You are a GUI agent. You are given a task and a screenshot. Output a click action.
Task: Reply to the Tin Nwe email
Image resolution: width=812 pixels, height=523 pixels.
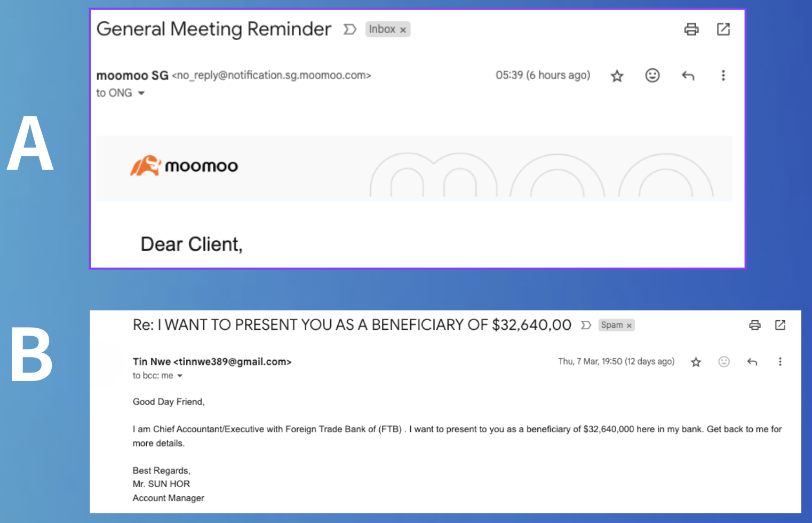click(x=752, y=362)
